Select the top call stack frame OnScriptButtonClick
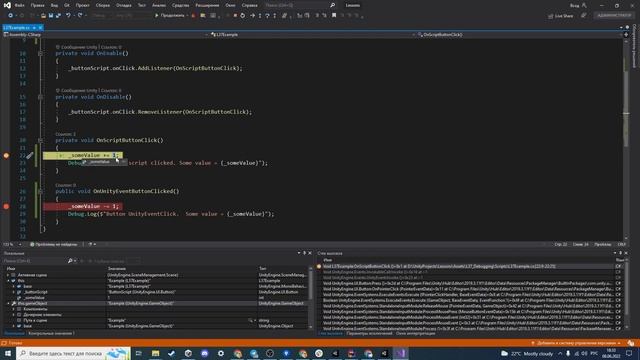This screenshot has width=640, height=360. (469, 266)
